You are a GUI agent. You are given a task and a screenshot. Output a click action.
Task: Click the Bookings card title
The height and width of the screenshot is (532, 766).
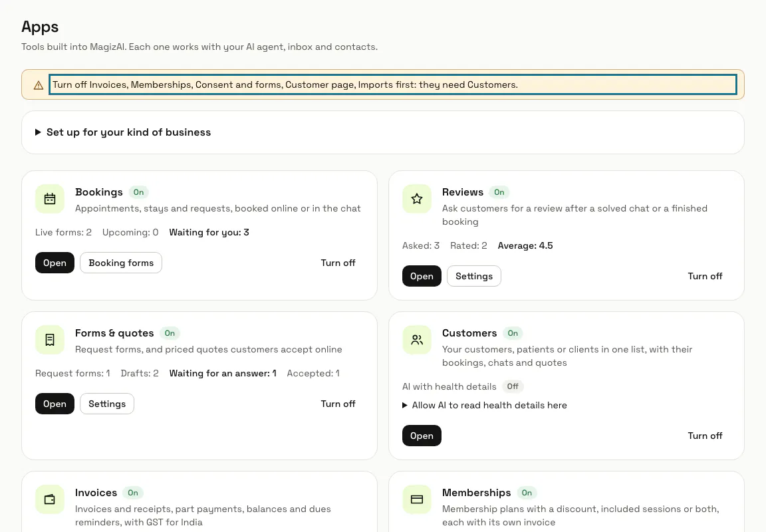coord(98,192)
